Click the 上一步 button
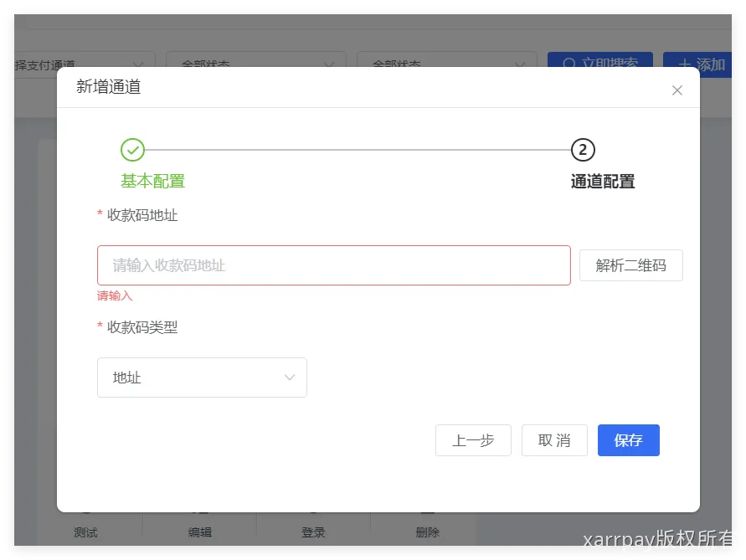 (x=473, y=440)
